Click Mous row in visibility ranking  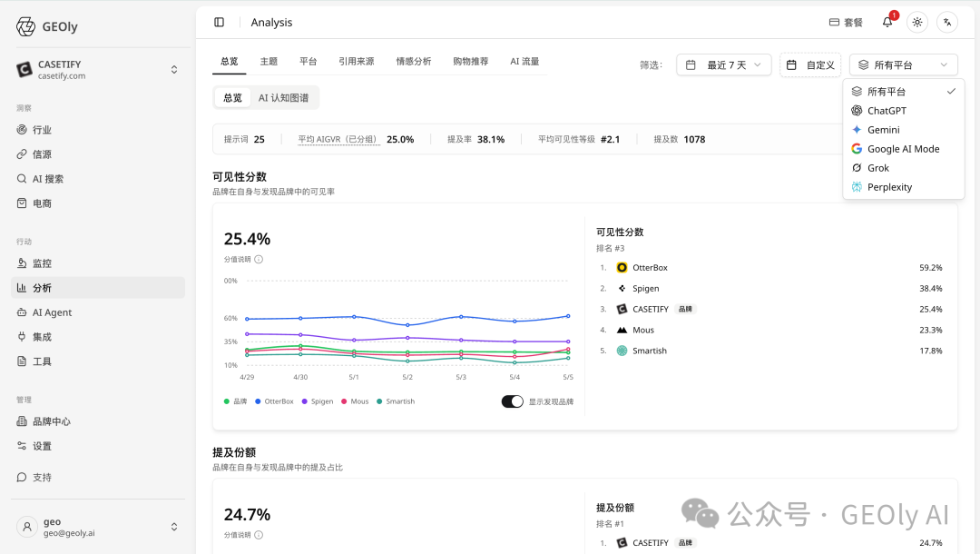click(770, 331)
